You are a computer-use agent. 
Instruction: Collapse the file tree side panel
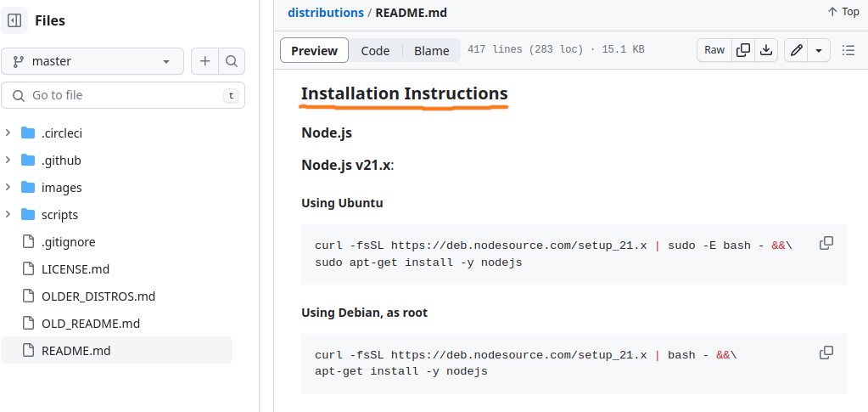click(14, 20)
